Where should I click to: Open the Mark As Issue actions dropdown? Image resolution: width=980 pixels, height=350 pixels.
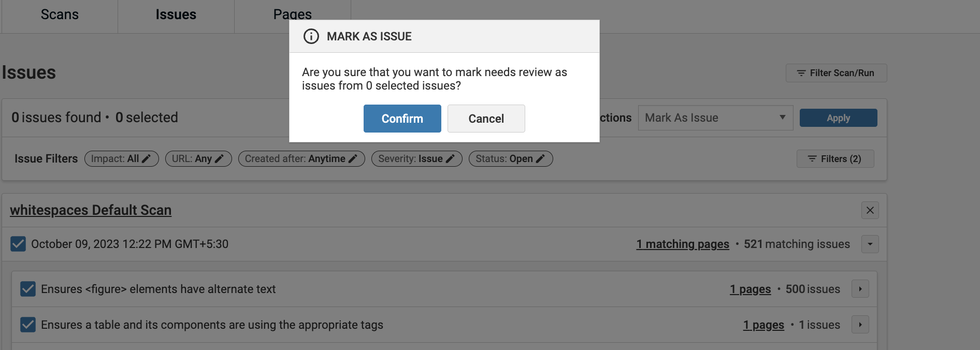(x=715, y=118)
